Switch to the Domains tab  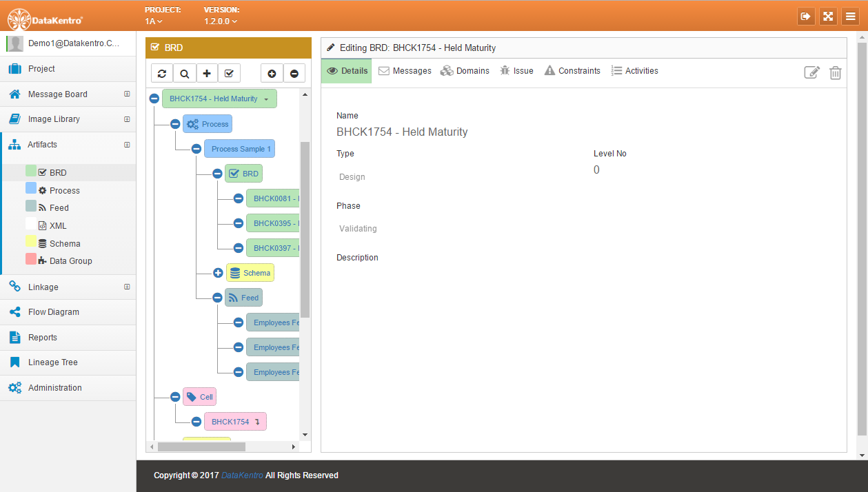[x=465, y=71]
